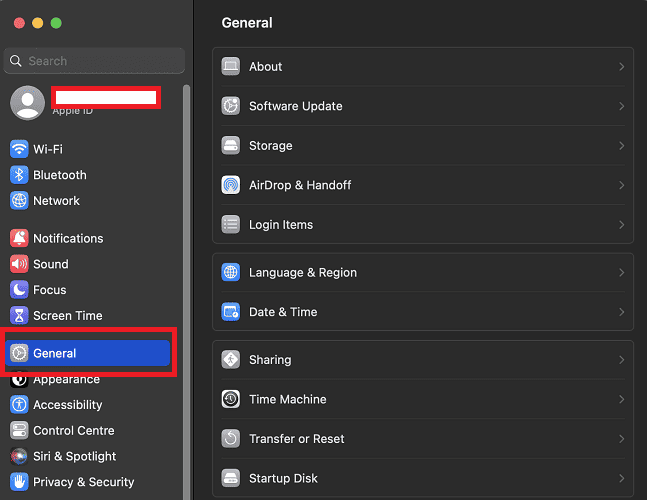Screen dimensions: 647x500
Task: Click the Startup Disk icon
Action: pyautogui.click(x=231, y=478)
